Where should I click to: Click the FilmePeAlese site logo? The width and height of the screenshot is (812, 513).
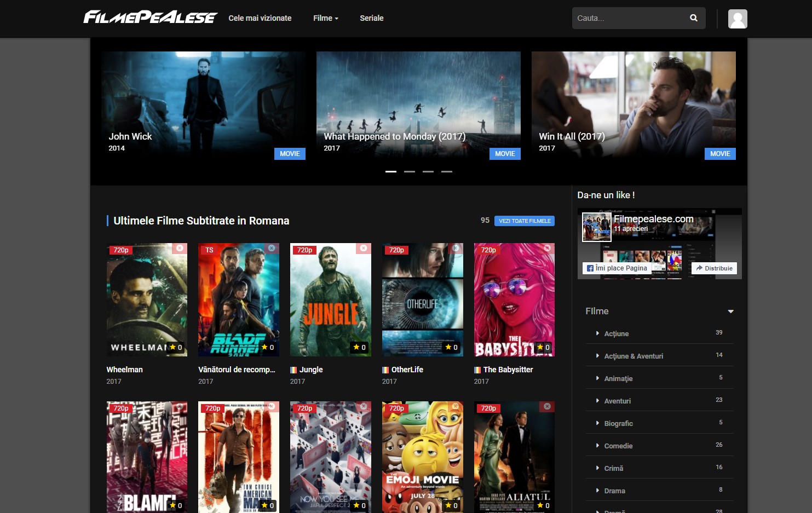click(150, 18)
